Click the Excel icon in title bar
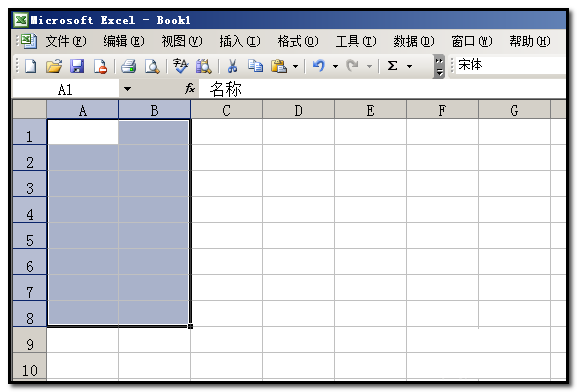 21,20
